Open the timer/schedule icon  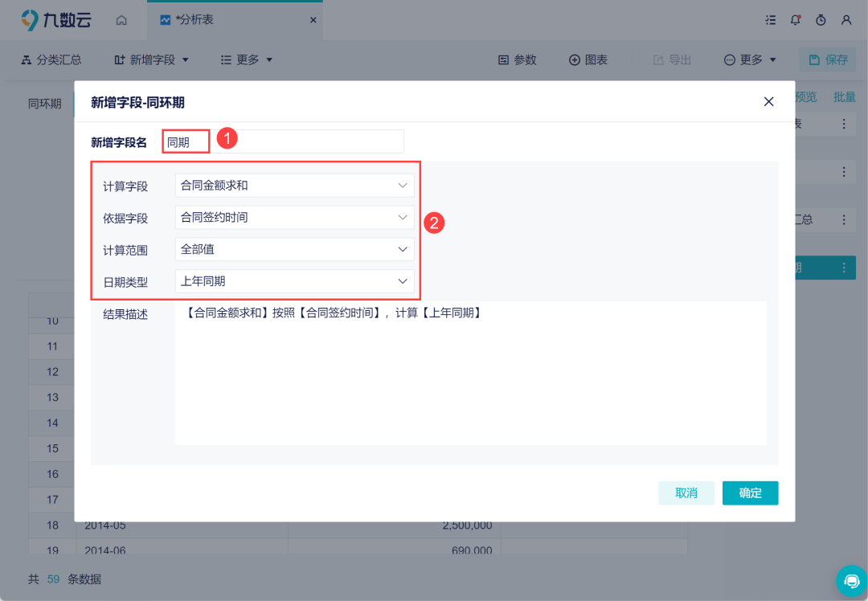click(821, 20)
